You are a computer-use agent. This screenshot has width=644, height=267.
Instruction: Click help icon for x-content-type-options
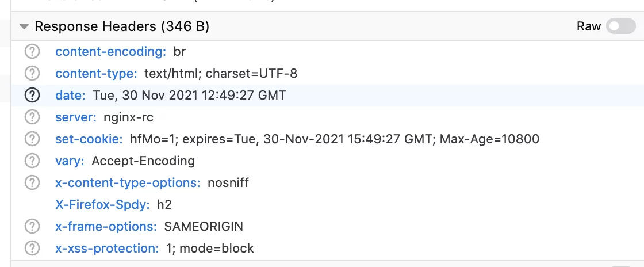coord(32,182)
